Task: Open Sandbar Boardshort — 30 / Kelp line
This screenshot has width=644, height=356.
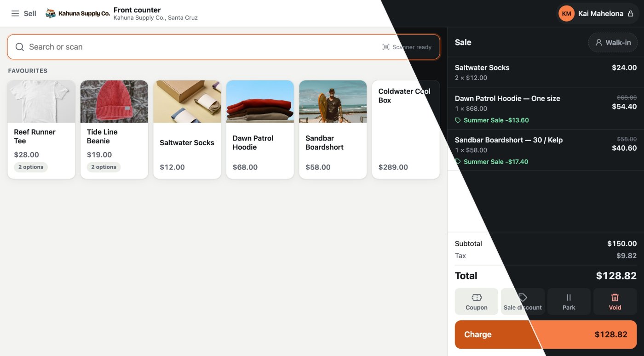Action: pos(546,150)
